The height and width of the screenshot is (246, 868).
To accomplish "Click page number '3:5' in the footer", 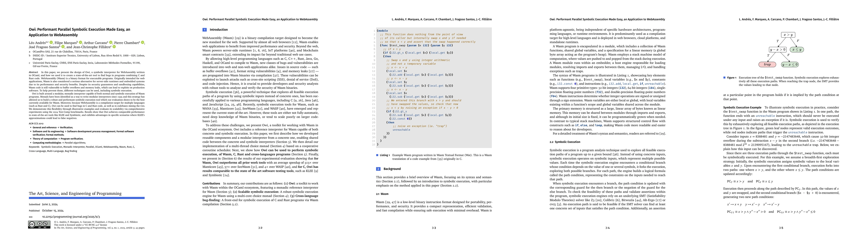I will [781, 228].
